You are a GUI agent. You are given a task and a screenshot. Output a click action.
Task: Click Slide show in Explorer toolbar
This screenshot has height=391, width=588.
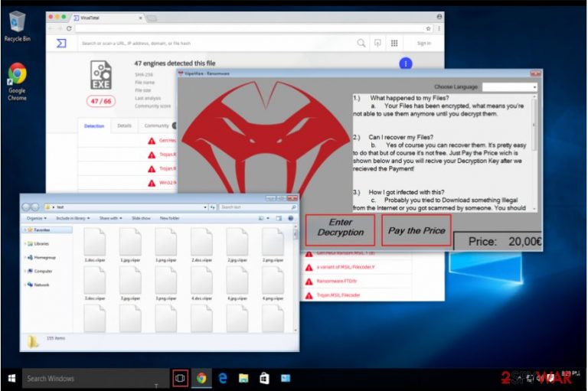point(142,218)
